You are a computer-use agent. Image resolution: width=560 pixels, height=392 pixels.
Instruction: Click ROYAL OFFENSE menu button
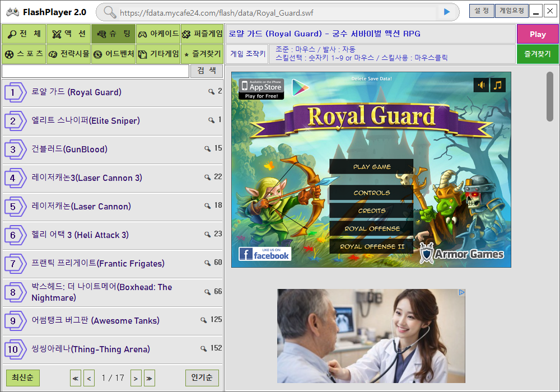tap(371, 228)
